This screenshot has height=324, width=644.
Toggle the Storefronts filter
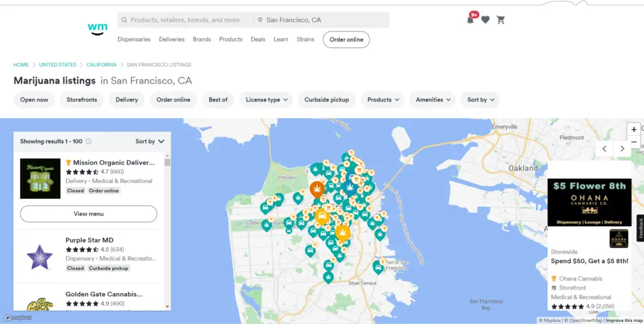point(82,100)
